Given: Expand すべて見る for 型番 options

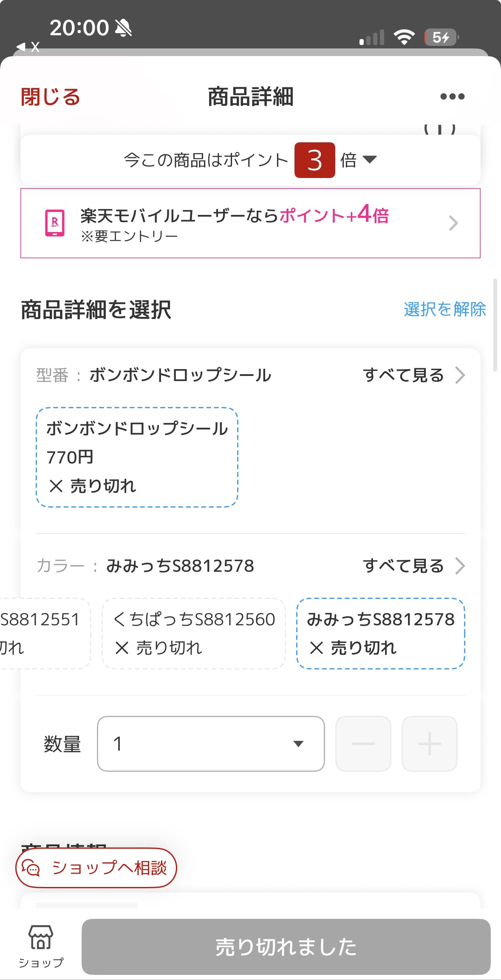Looking at the screenshot, I should pyautogui.click(x=413, y=375).
